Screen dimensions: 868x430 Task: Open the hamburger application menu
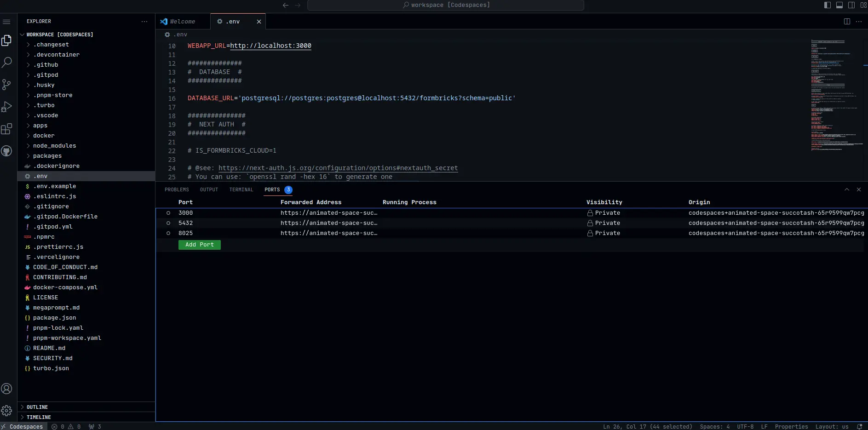pyautogui.click(x=6, y=22)
